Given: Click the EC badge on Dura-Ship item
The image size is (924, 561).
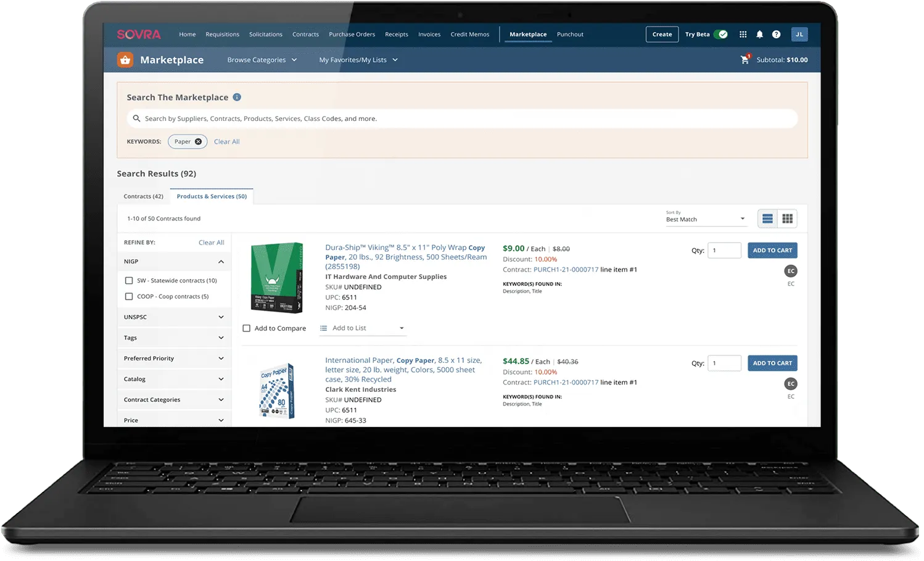Looking at the screenshot, I should pos(791,271).
